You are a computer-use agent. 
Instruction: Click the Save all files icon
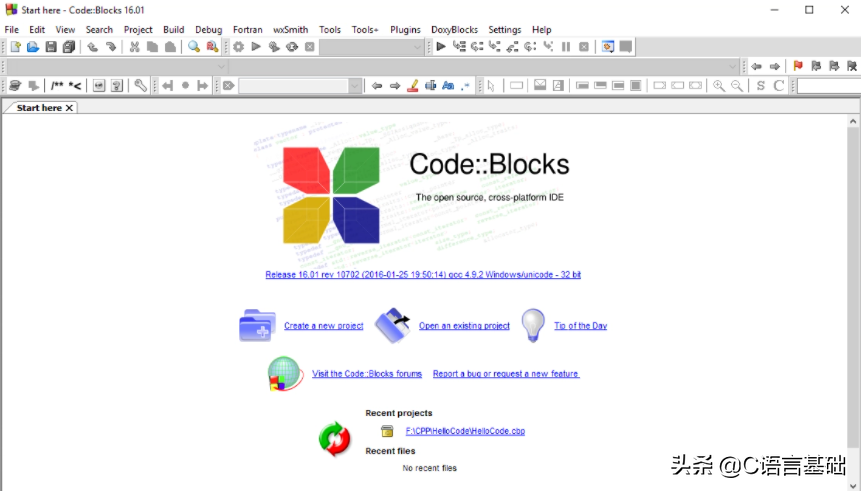69,47
